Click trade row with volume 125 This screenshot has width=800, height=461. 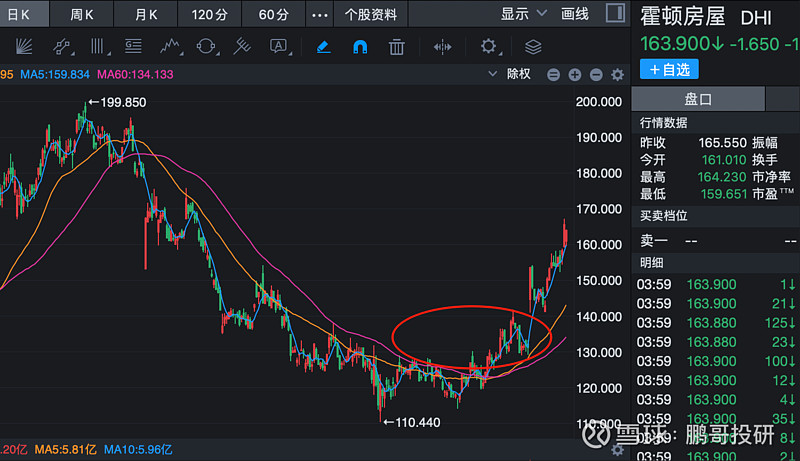716,323
